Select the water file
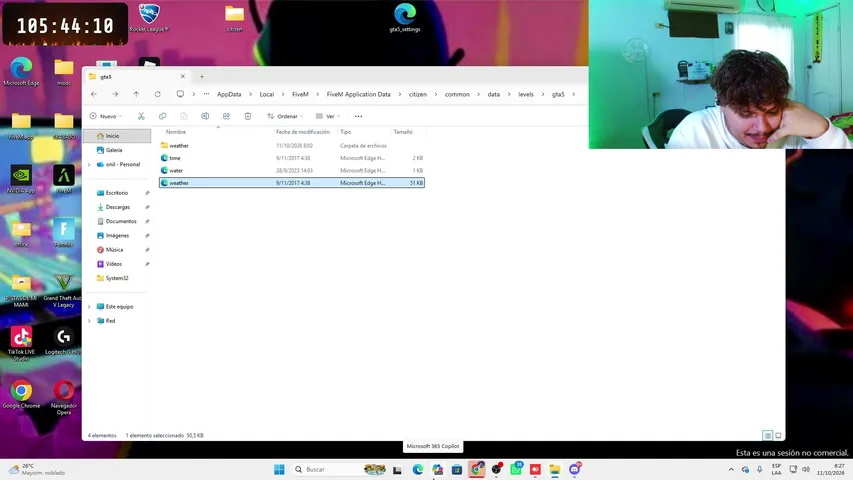 (x=292, y=170)
